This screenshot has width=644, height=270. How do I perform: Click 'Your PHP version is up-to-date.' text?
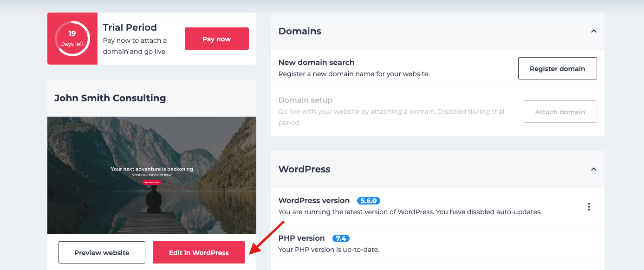click(x=329, y=250)
